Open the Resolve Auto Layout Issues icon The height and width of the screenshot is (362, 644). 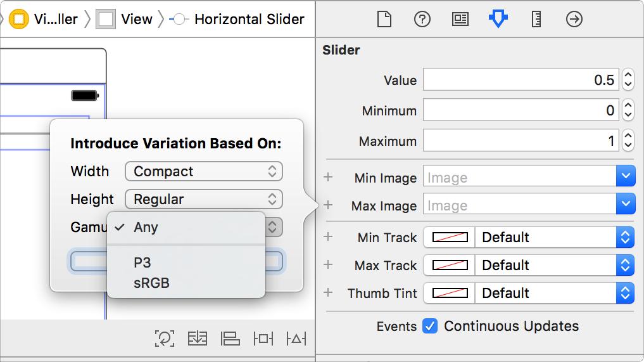296,339
